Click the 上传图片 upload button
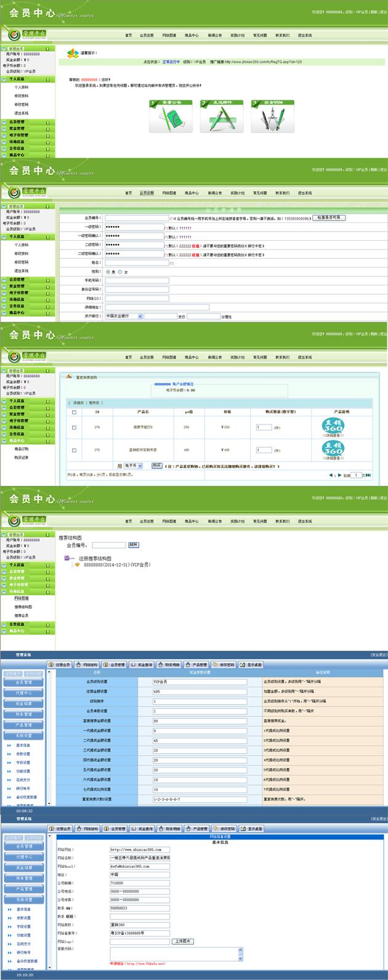The height and width of the screenshot is (980, 388). pyautogui.click(x=182, y=941)
